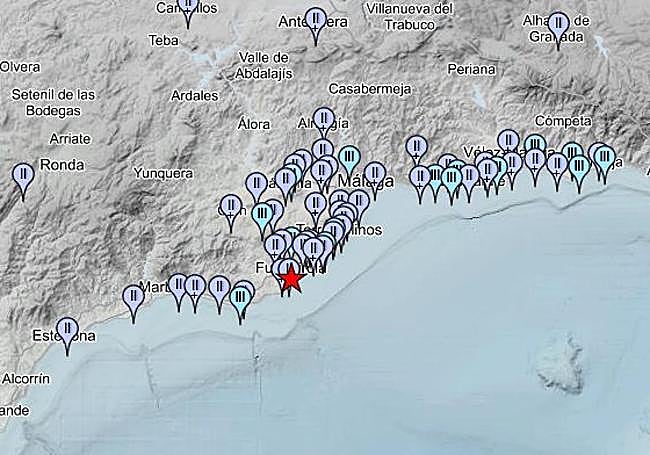Click the intensity III pin north of Málaga
Viewport: 650px width, 455px height.
point(349,158)
